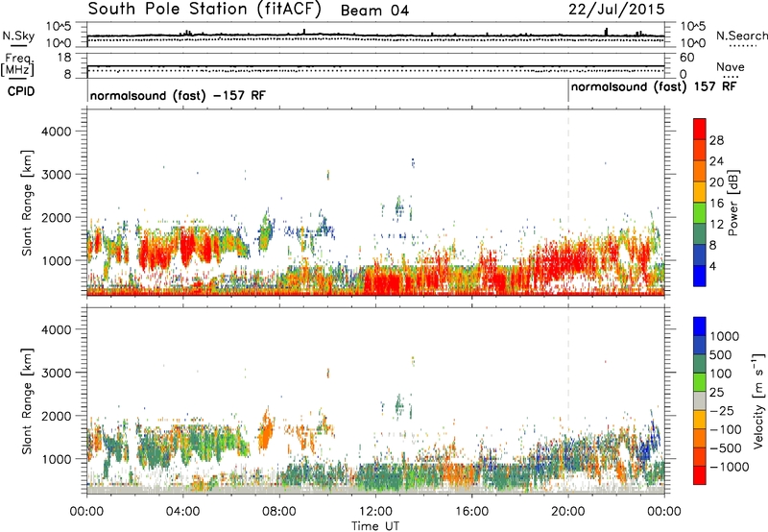Click the 'South Pole Station (fitACF)' title
Viewport: 768px width, 532px height.
point(204,10)
